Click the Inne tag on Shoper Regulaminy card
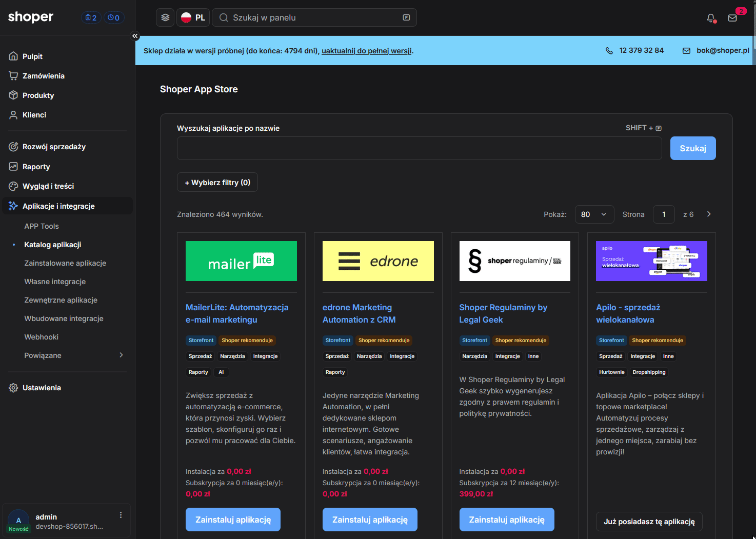Screen dimensions: 756x539 tap(533, 356)
